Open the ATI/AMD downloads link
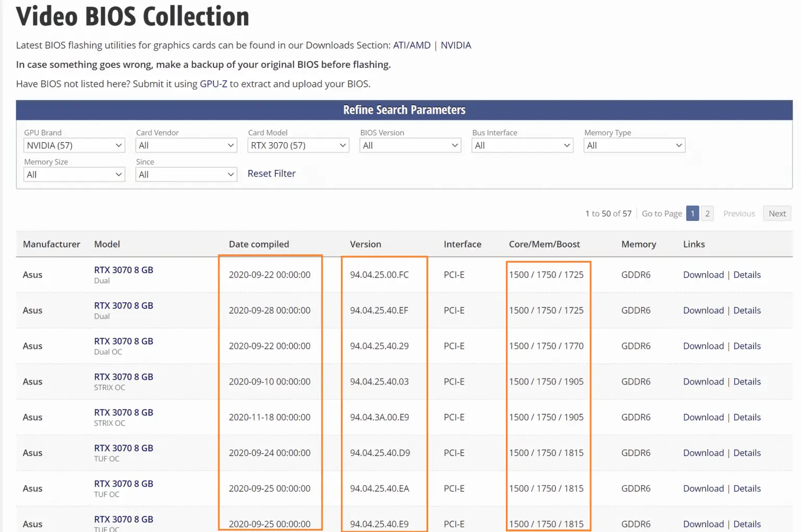Viewport: 801px width, 532px height. coord(412,45)
